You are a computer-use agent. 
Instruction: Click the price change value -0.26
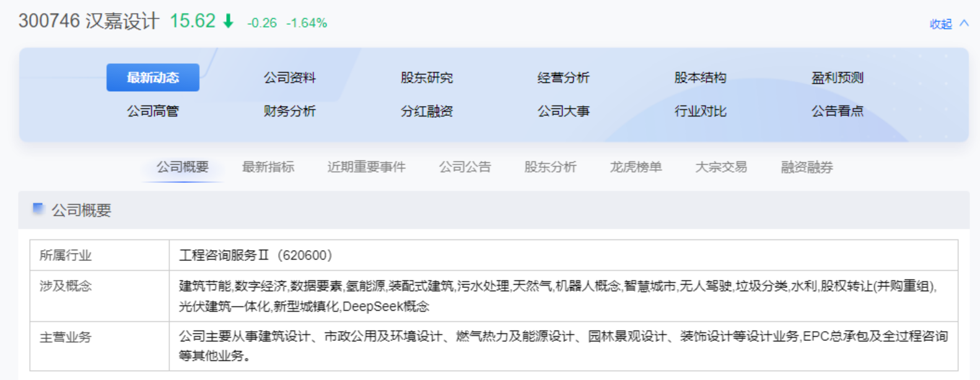[x=262, y=23]
